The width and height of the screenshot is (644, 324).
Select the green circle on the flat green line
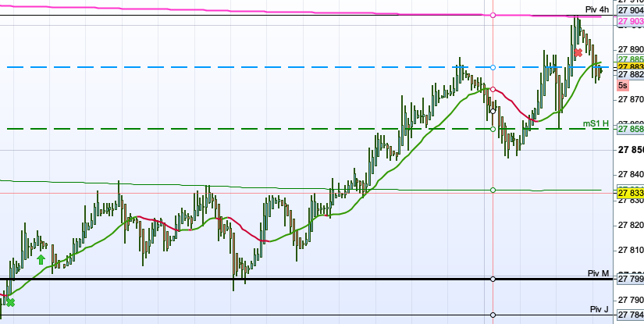pyautogui.click(x=493, y=190)
